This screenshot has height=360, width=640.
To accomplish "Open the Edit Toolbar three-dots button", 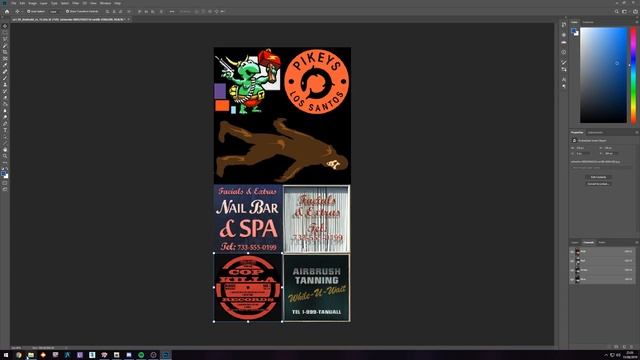I will (x=5, y=162).
